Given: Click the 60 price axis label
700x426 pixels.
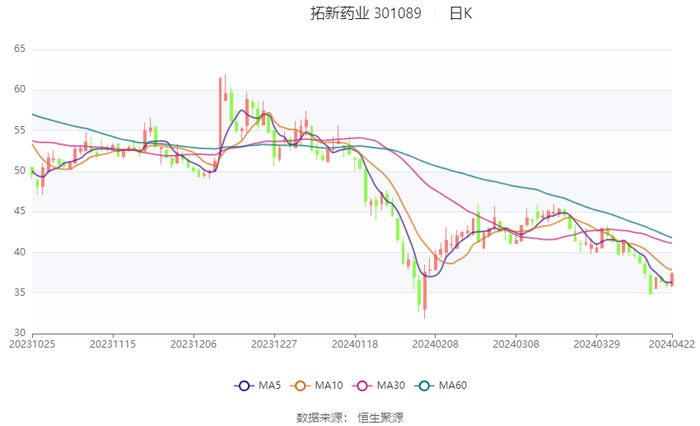Looking at the screenshot, I should 19,89.
